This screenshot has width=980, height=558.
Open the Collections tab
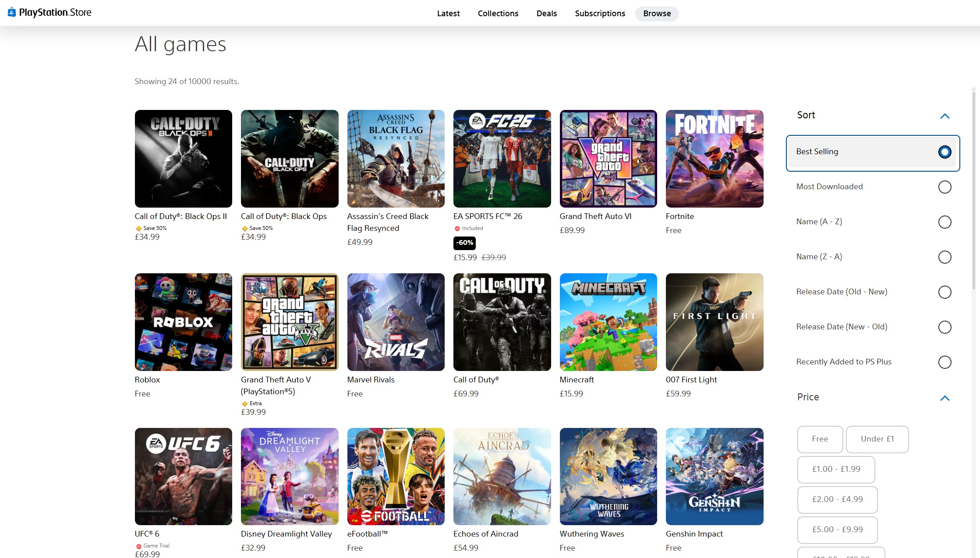[498, 14]
